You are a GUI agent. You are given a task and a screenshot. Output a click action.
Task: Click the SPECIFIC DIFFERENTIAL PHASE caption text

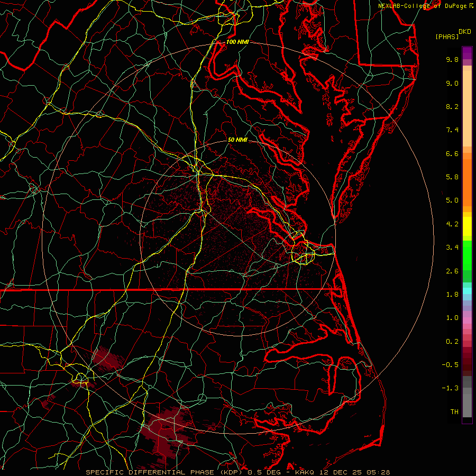point(151,472)
